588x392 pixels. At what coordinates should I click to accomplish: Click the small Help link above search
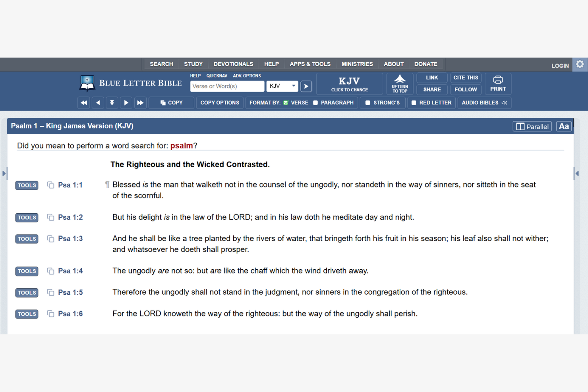[195, 76]
